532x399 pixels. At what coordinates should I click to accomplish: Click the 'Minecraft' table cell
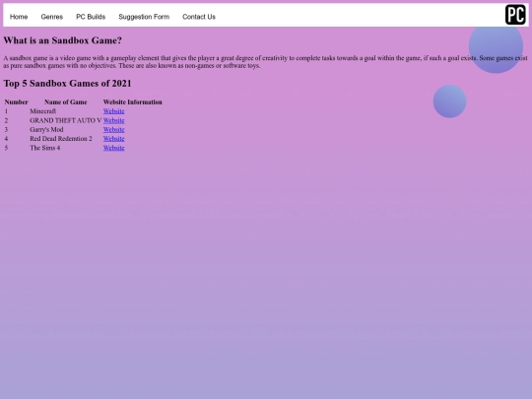42,111
